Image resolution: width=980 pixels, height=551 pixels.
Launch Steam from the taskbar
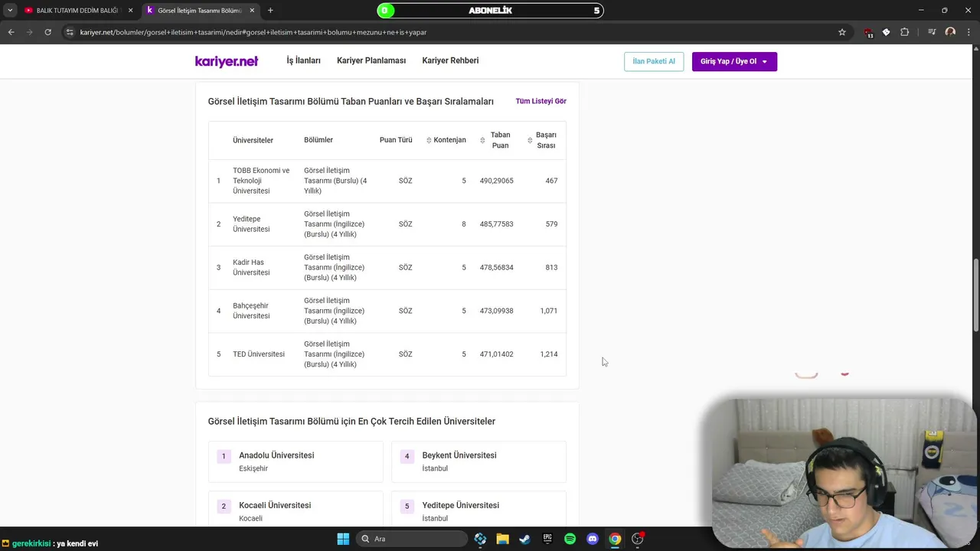pyautogui.click(x=524, y=539)
